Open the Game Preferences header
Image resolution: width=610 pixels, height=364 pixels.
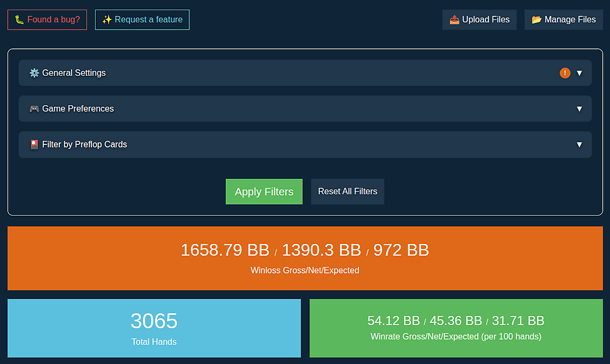305,108
